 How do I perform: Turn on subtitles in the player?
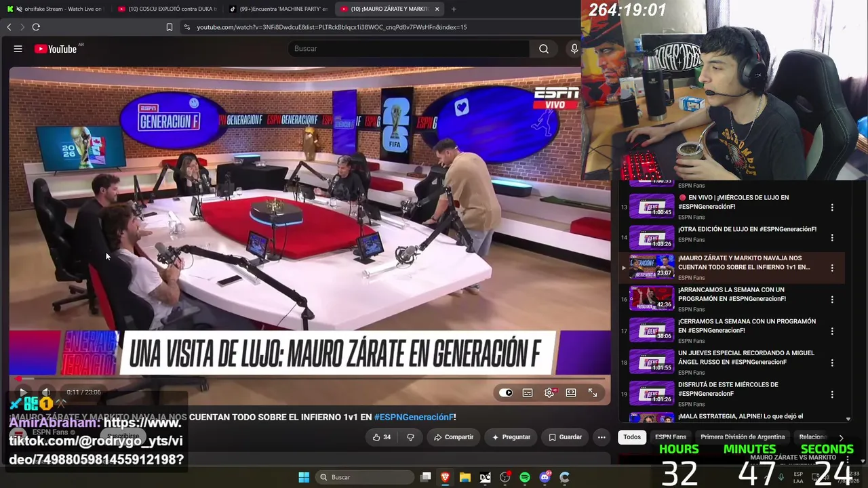528,392
